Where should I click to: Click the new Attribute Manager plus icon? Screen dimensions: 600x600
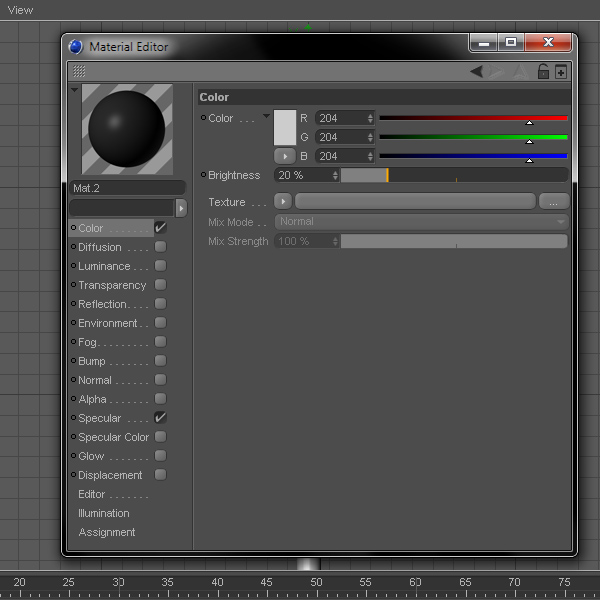point(561,72)
